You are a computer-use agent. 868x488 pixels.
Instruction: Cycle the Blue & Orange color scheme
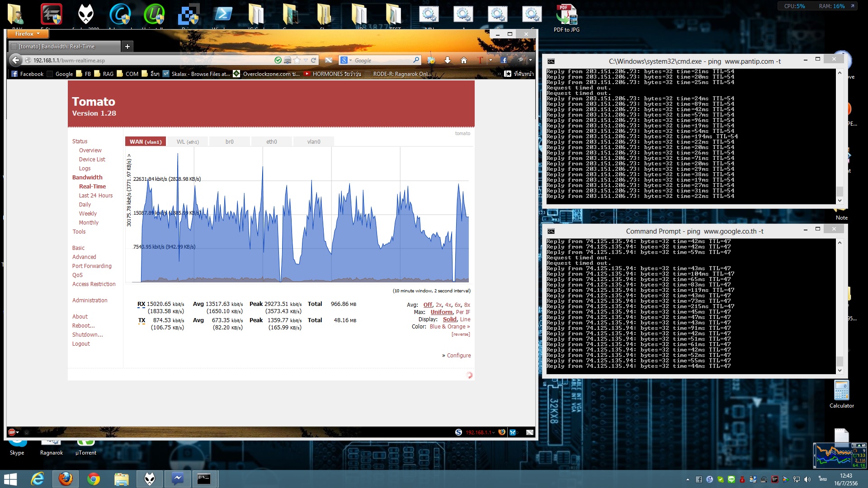[x=449, y=327]
